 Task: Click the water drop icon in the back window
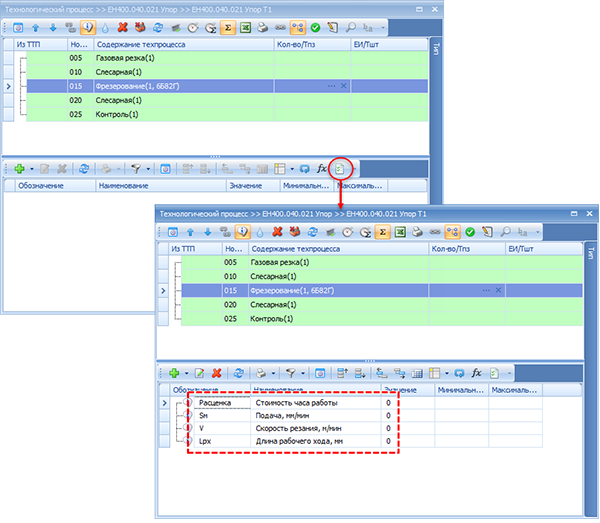pyautogui.click(x=105, y=28)
